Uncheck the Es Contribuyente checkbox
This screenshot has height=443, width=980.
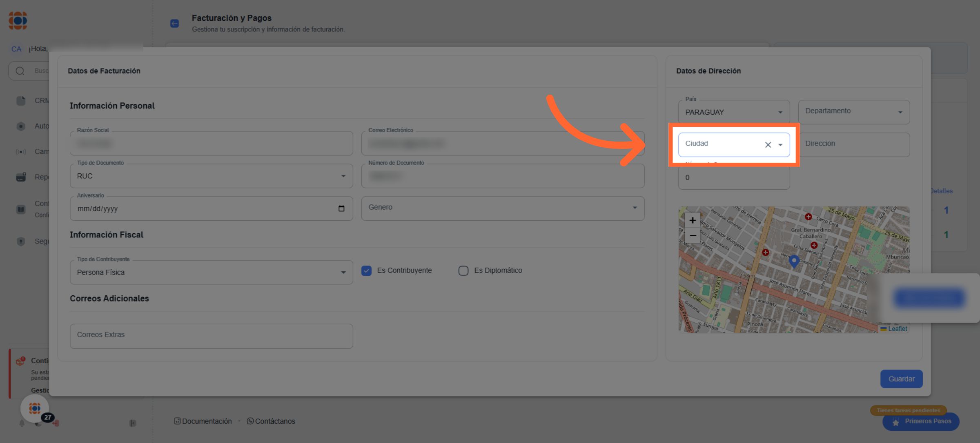366,270
